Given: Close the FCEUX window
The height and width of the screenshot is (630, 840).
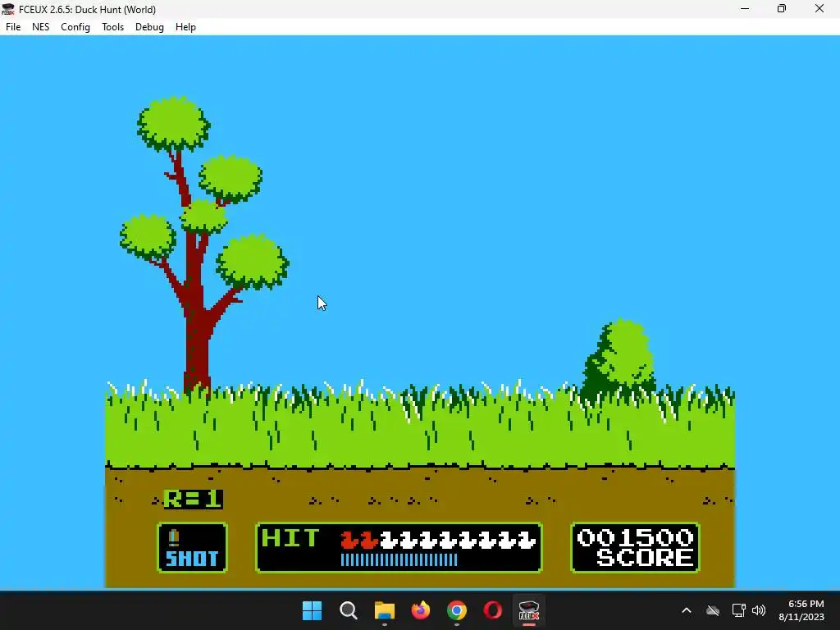Looking at the screenshot, I should pos(819,9).
